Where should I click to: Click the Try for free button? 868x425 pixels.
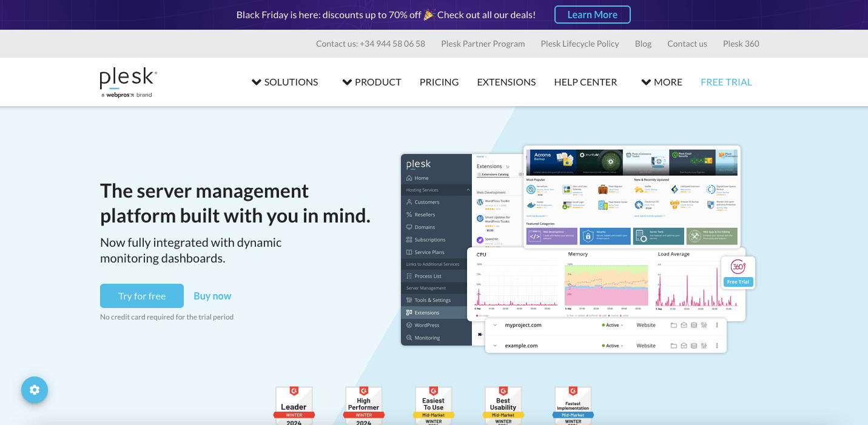tap(142, 296)
